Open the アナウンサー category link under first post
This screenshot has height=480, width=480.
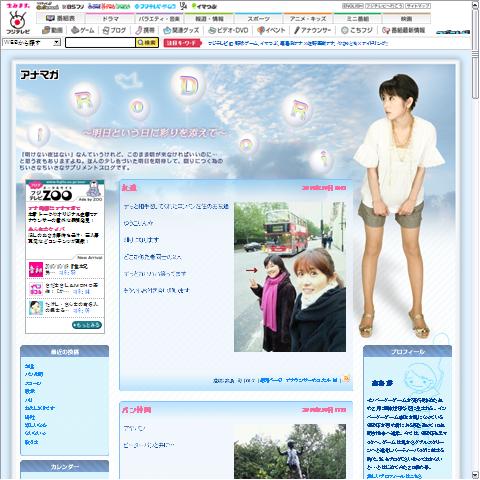point(311,380)
